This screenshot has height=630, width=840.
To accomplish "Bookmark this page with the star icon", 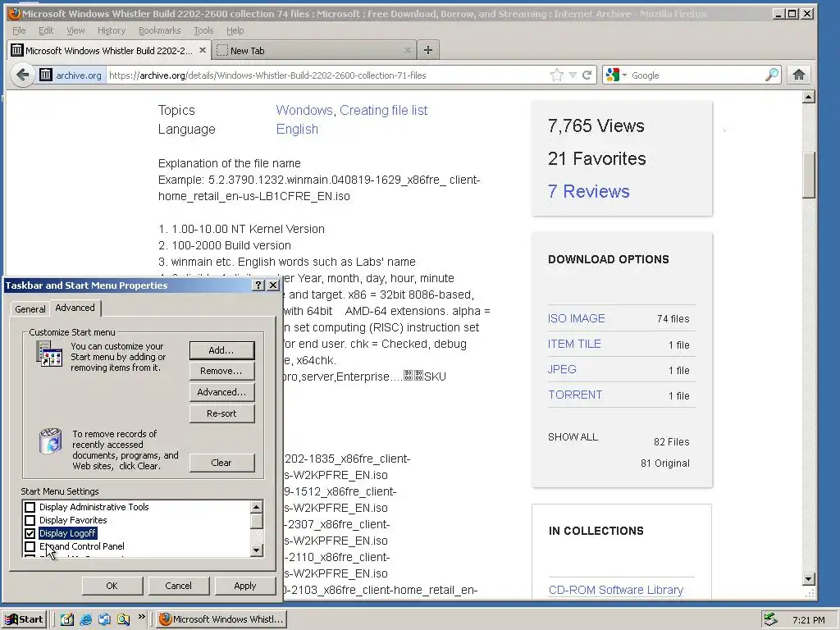I will point(557,75).
